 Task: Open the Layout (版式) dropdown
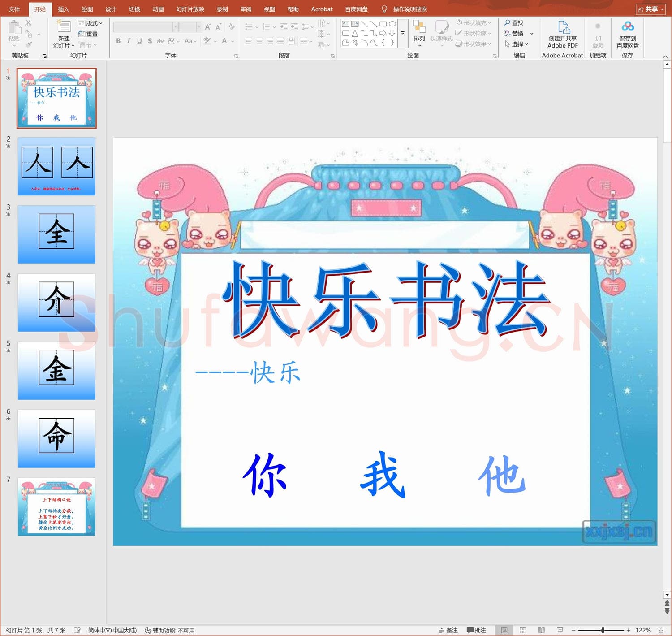coord(90,23)
